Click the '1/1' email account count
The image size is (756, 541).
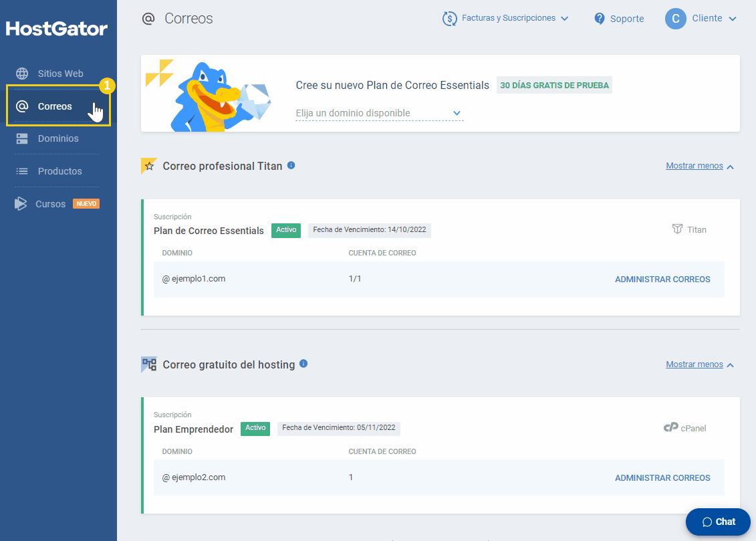[x=355, y=279]
